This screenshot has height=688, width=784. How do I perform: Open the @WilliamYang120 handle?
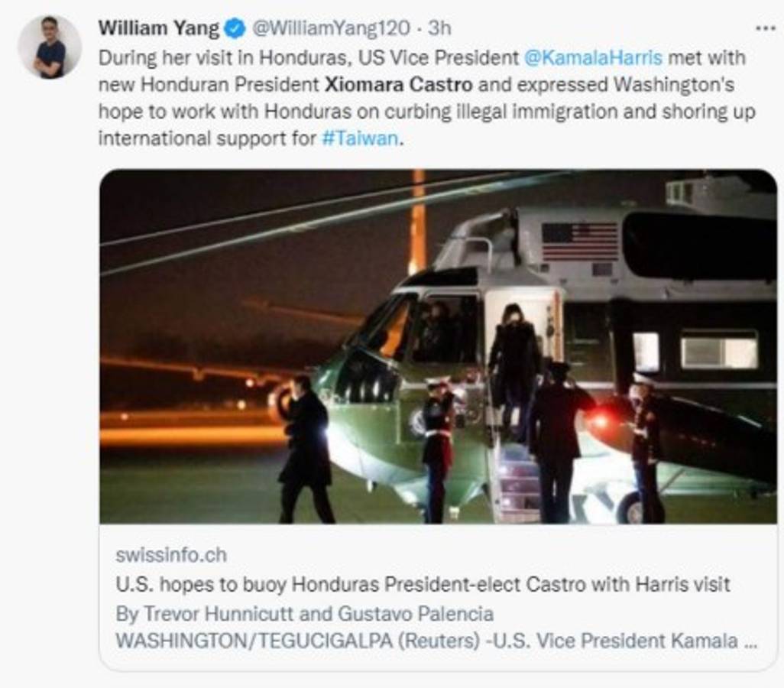[330, 29]
